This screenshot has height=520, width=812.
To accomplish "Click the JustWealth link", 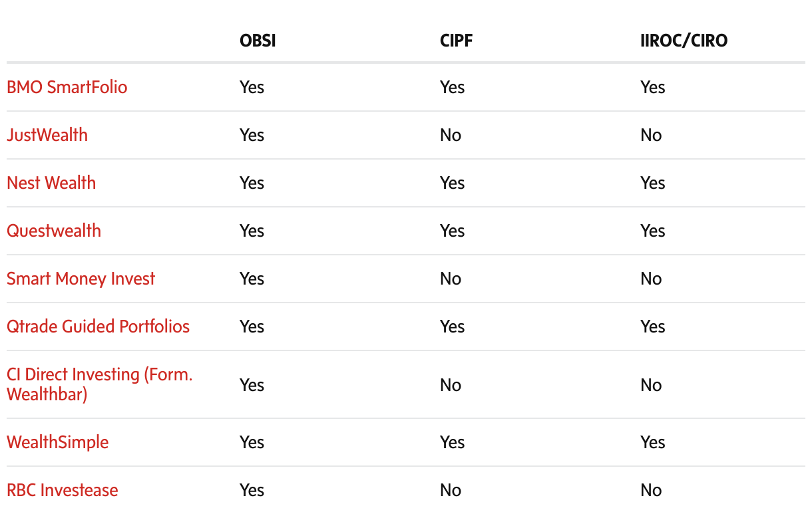I will (47, 135).
